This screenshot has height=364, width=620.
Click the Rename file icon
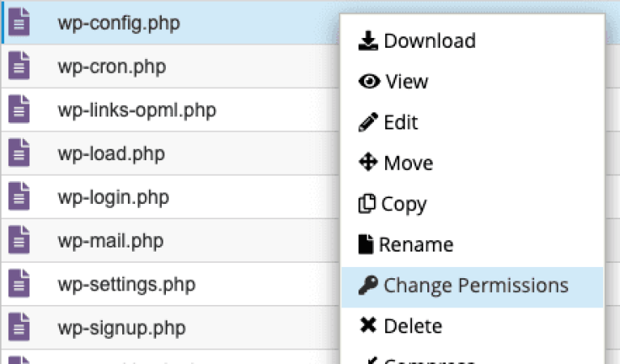[x=366, y=243]
